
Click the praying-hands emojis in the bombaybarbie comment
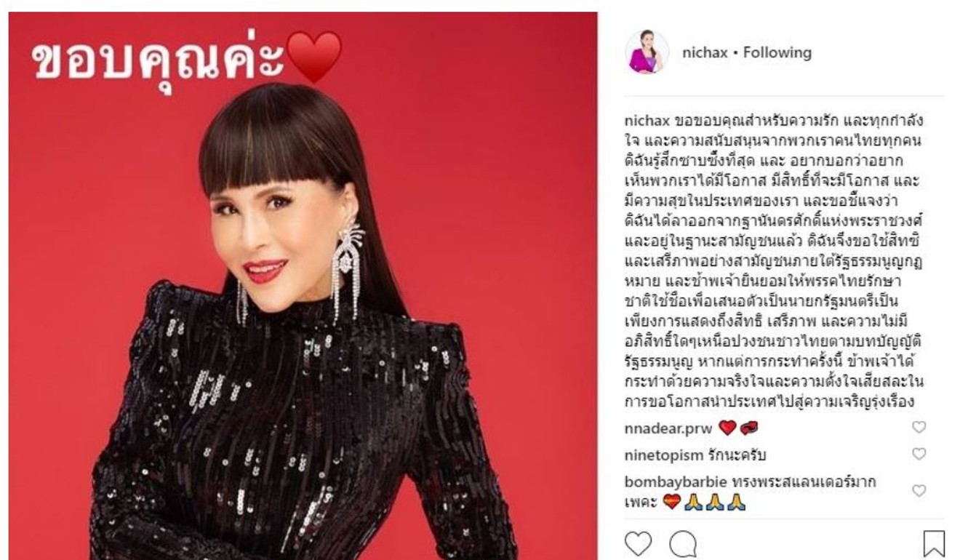tap(715, 503)
